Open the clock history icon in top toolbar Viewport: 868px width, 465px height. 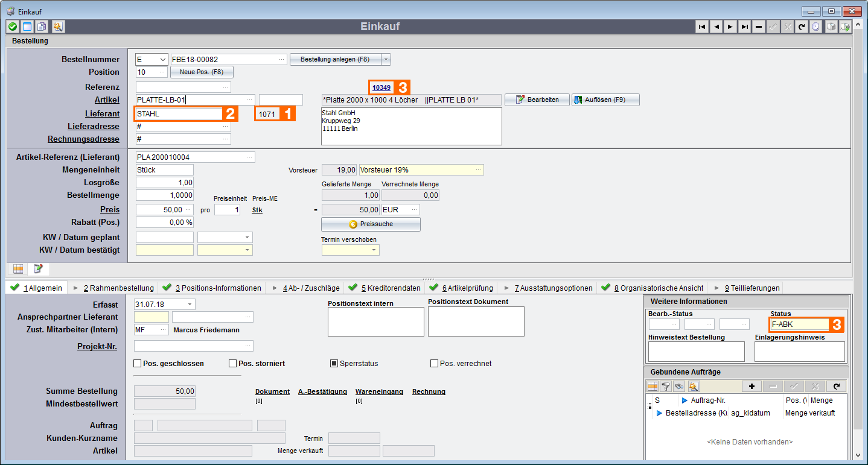point(815,27)
